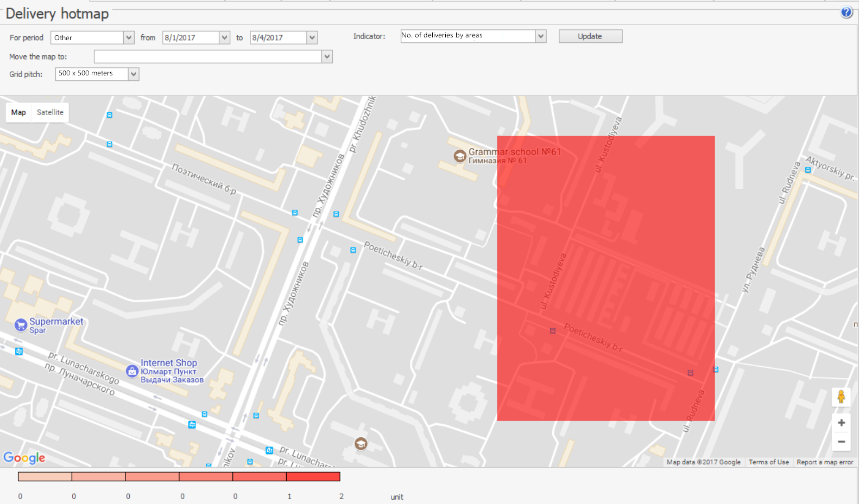The width and height of the screenshot is (859, 504).
Task: Click the Google logo on the map
Action: click(x=24, y=458)
